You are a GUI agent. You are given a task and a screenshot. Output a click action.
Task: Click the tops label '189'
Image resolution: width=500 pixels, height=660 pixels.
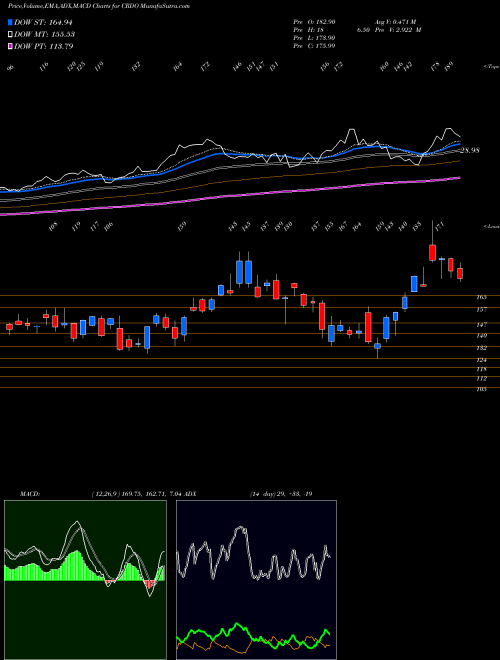(x=449, y=66)
